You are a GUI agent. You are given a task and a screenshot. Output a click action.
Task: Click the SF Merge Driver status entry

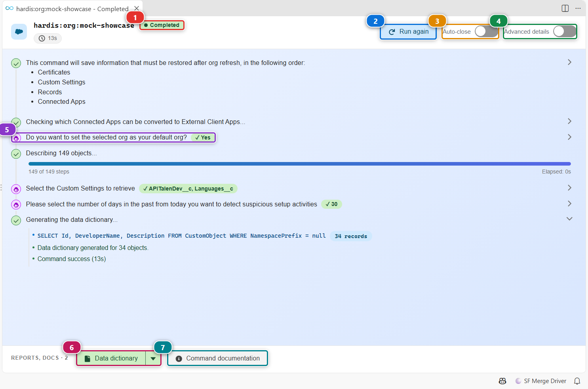click(541, 381)
